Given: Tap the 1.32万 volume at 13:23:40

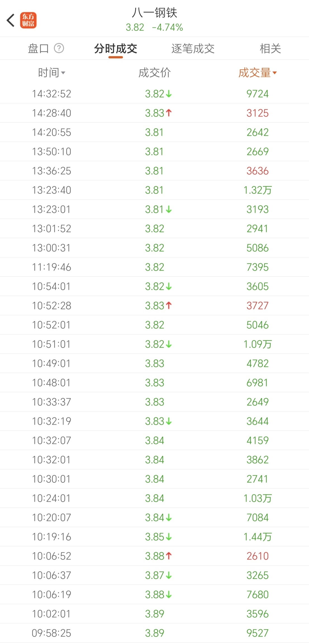Looking at the screenshot, I should point(257,190).
